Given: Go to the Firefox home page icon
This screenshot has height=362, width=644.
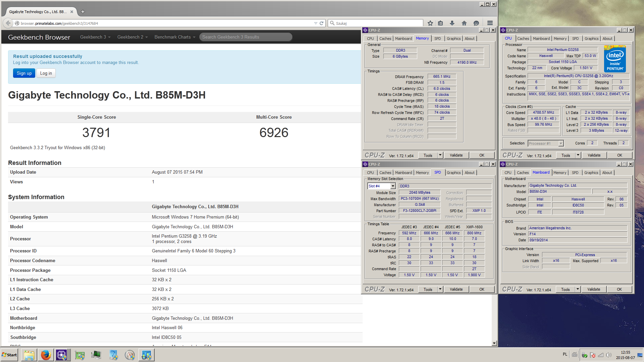Looking at the screenshot, I should click(464, 23).
